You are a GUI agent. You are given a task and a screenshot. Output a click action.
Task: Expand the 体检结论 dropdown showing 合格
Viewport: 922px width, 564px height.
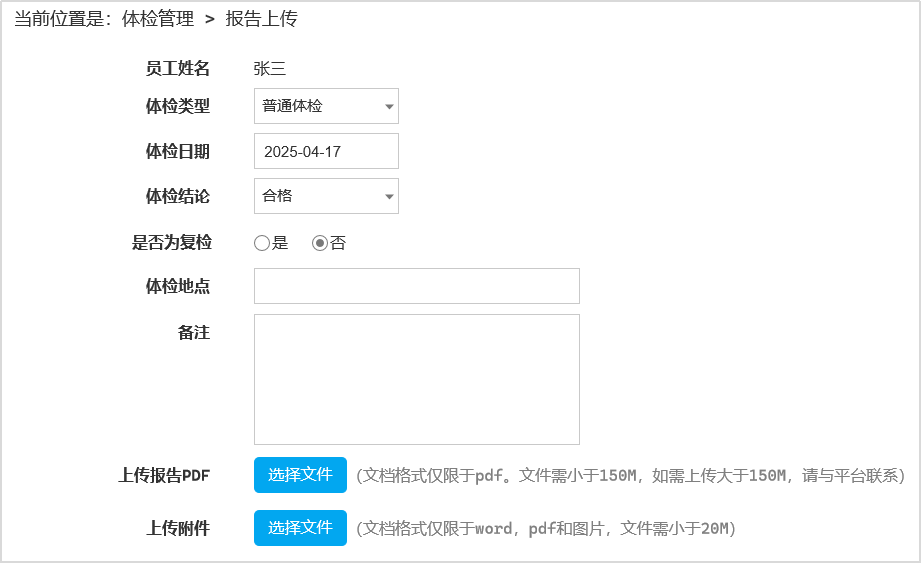tap(315, 196)
